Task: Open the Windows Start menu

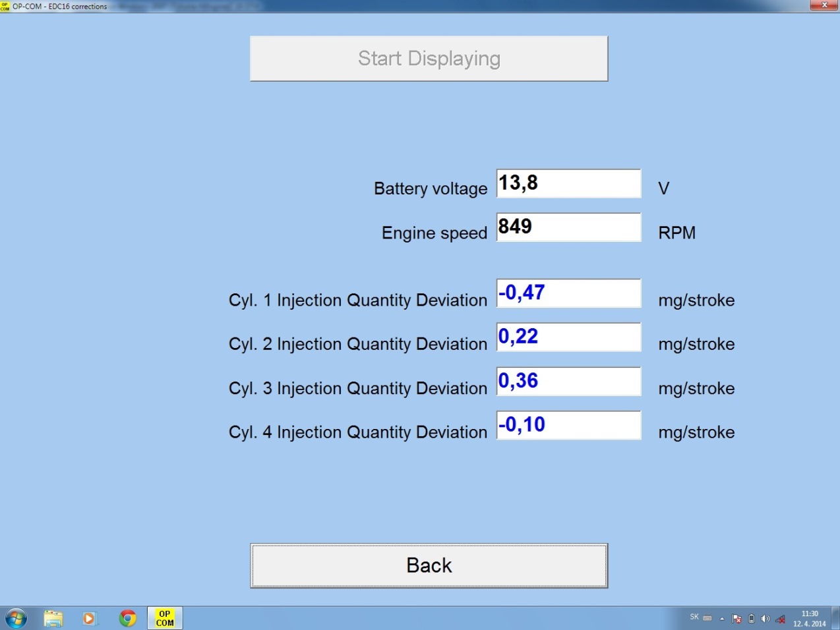Action: pos(16,618)
